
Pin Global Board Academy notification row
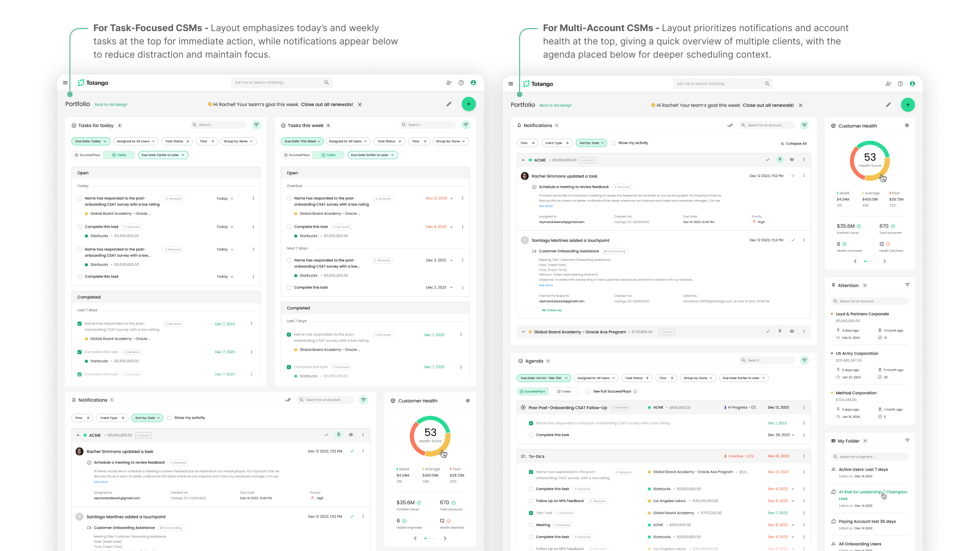[x=780, y=332]
